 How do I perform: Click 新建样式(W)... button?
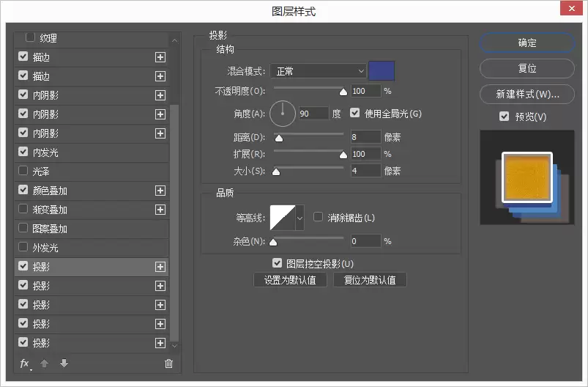click(x=527, y=94)
